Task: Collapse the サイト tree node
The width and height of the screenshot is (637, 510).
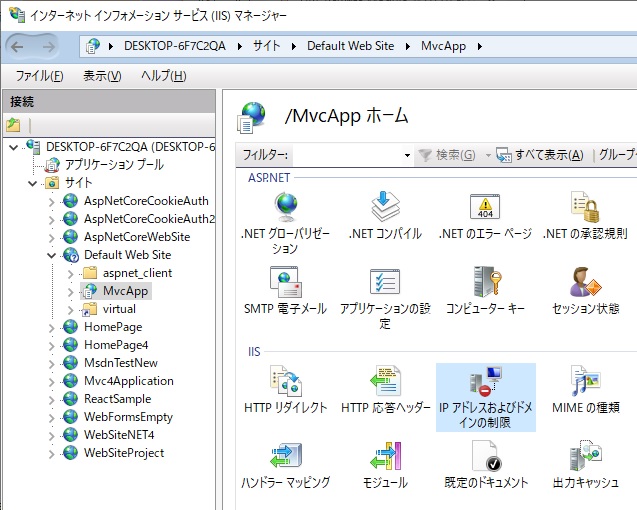Action: pyautogui.click(x=32, y=183)
